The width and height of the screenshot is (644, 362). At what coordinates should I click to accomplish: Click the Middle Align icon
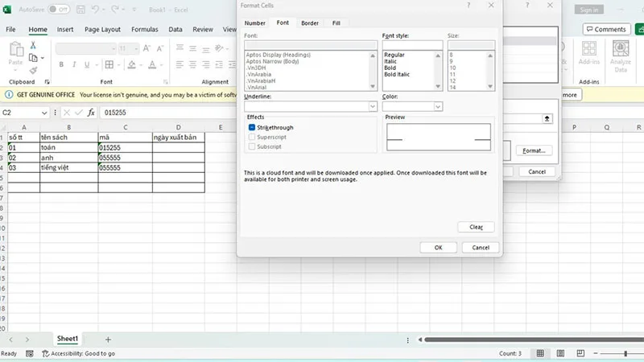(192, 48)
